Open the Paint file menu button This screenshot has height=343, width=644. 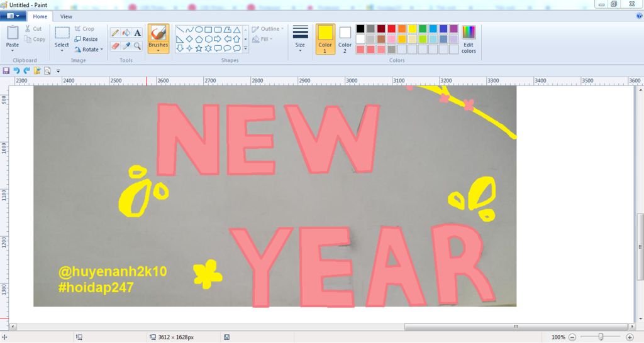click(13, 16)
